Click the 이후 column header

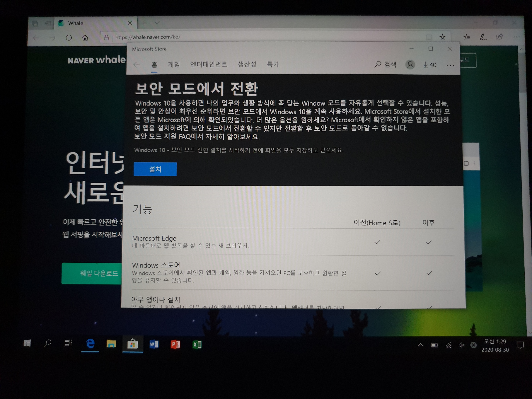(428, 222)
